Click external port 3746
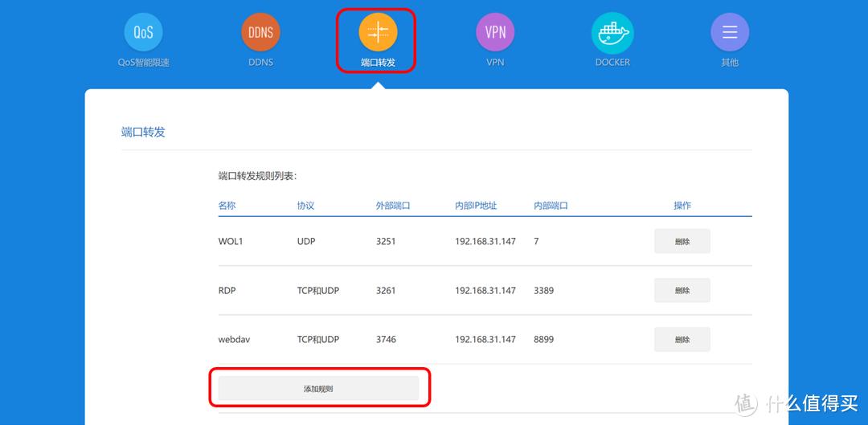Image resolution: width=868 pixels, height=425 pixels. [x=386, y=339]
